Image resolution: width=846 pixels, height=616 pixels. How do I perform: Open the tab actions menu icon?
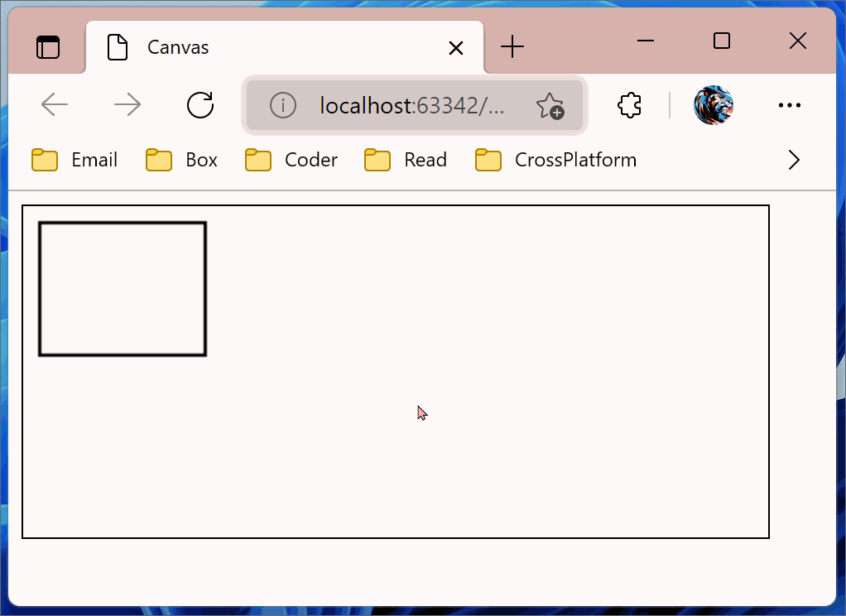coord(48,47)
